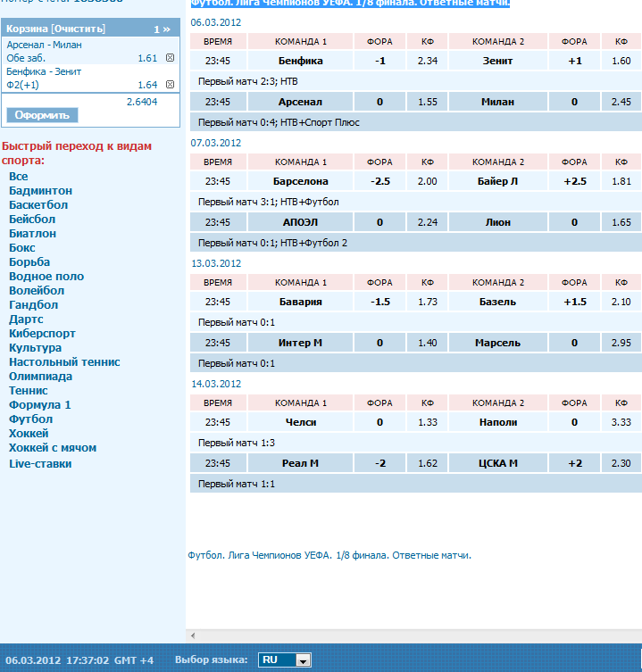
Task: Click the 14.03.2012 date header
Action: pyautogui.click(x=216, y=384)
